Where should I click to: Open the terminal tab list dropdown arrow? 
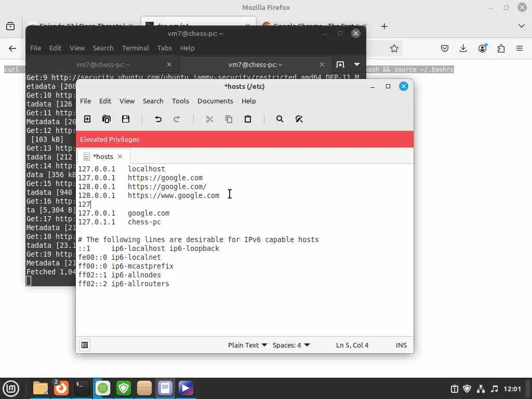click(x=357, y=64)
